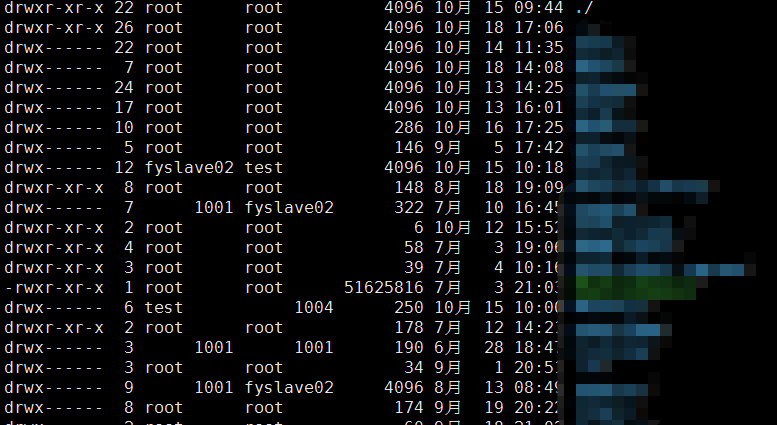This screenshot has width=777, height=425.
Task: Click the timestamp '16:01'
Action: (x=539, y=107)
